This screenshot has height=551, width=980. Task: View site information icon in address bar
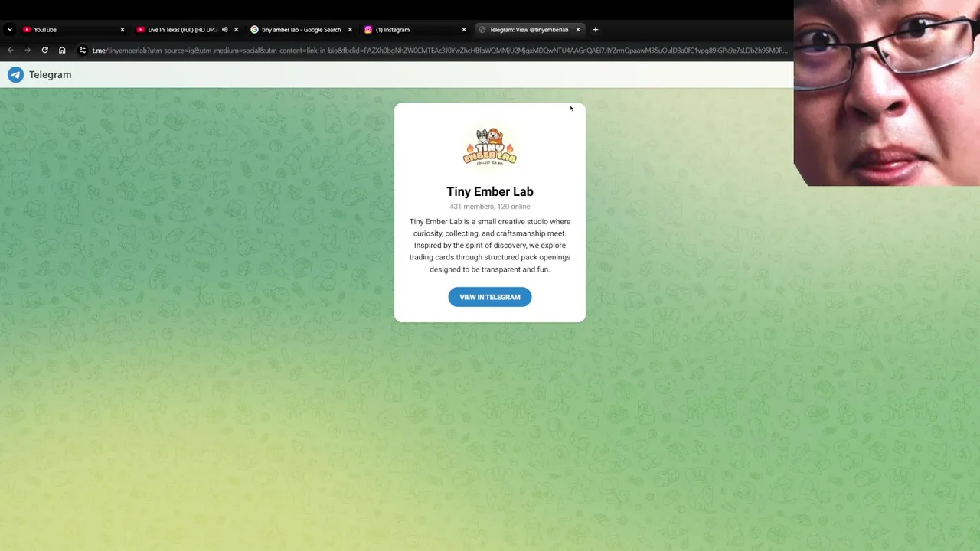(x=83, y=51)
